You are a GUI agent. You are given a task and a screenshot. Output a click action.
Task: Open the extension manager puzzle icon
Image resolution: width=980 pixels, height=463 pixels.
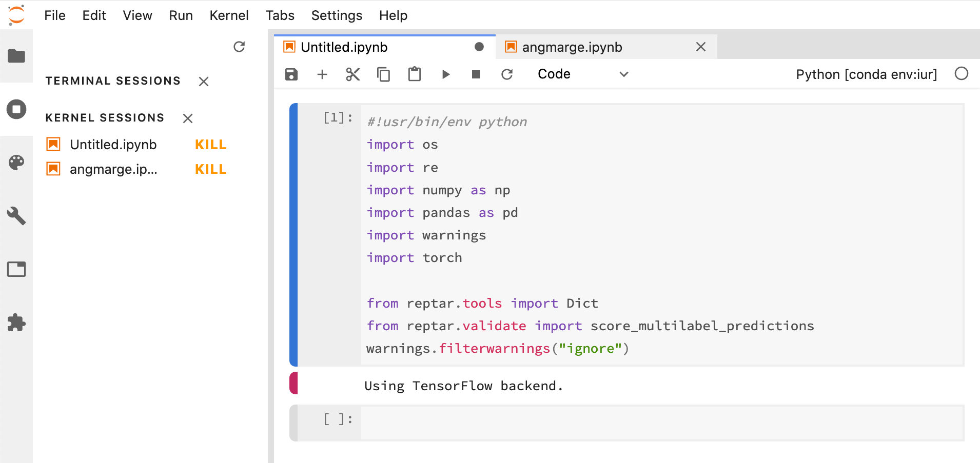pyautogui.click(x=16, y=323)
